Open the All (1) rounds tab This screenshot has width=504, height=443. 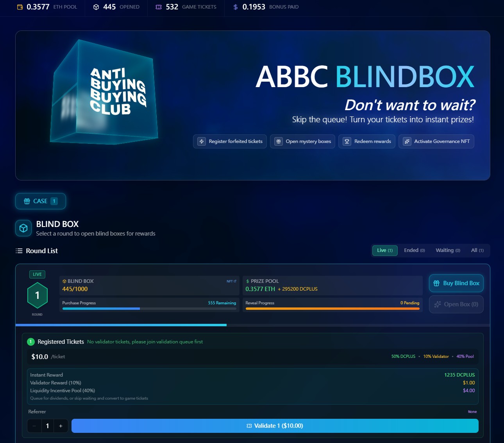pyautogui.click(x=477, y=250)
